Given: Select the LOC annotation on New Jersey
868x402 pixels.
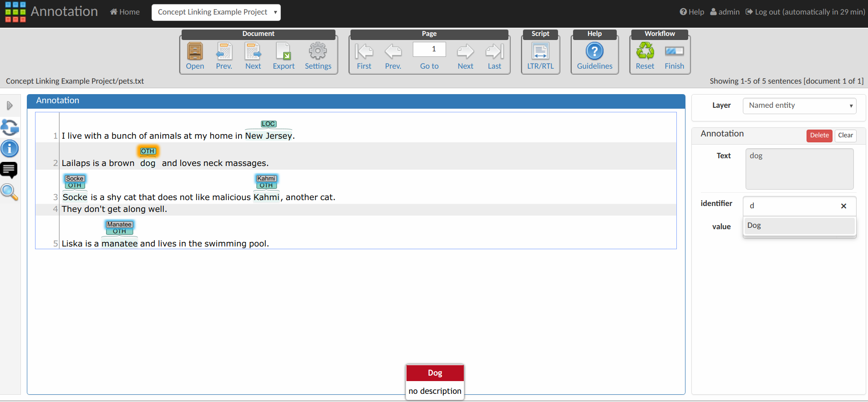Looking at the screenshot, I should pyautogui.click(x=269, y=124).
